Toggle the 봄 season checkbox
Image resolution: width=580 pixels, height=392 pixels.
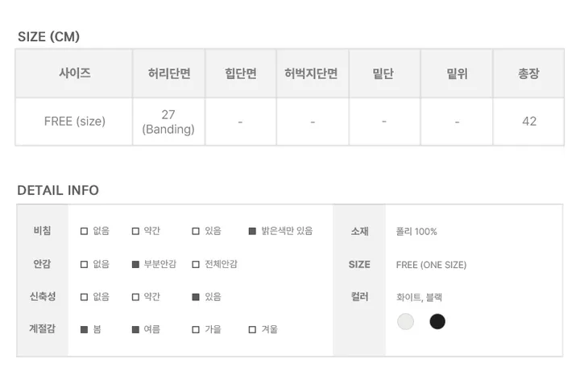click(x=84, y=329)
